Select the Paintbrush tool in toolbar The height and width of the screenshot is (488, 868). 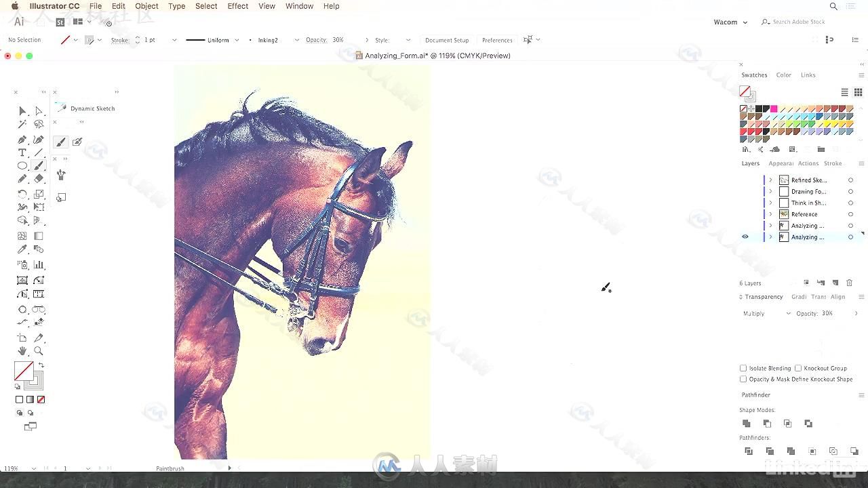point(39,165)
